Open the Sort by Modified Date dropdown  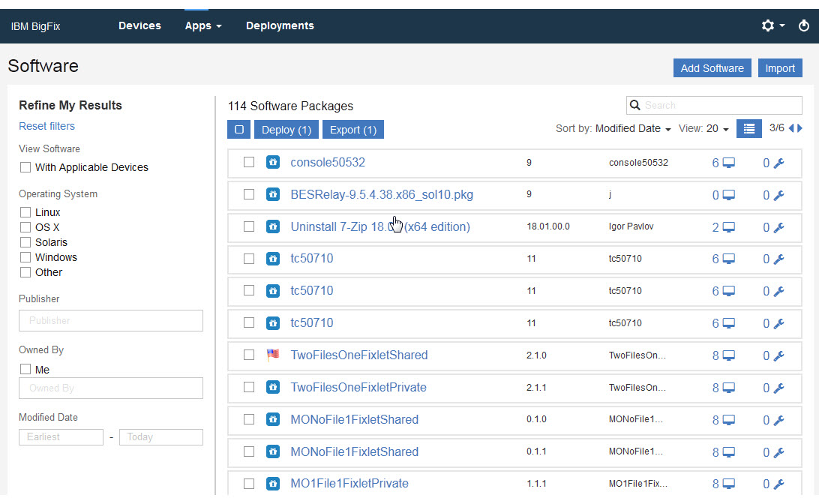[633, 129]
